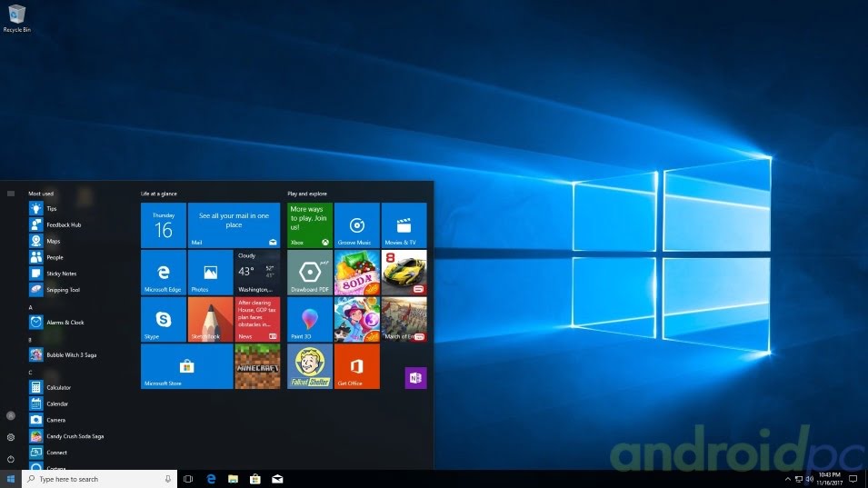Click the Windows Start button
The height and width of the screenshot is (488, 868).
tap(11, 479)
